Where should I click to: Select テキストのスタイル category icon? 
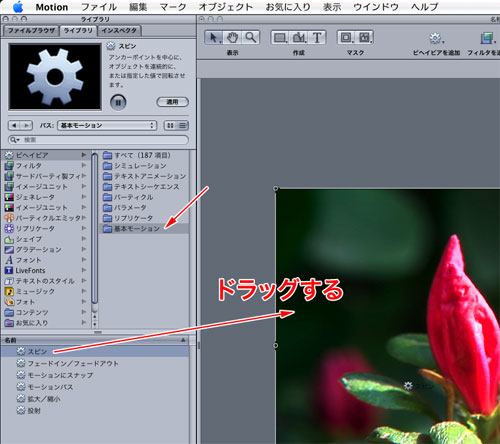(9, 281)
